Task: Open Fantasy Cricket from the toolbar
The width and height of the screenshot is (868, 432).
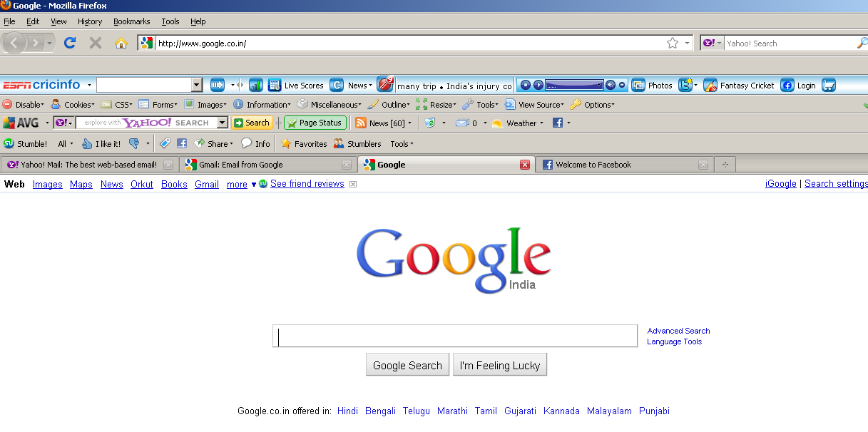Action: pyautogui.click(x=739, y=86)
